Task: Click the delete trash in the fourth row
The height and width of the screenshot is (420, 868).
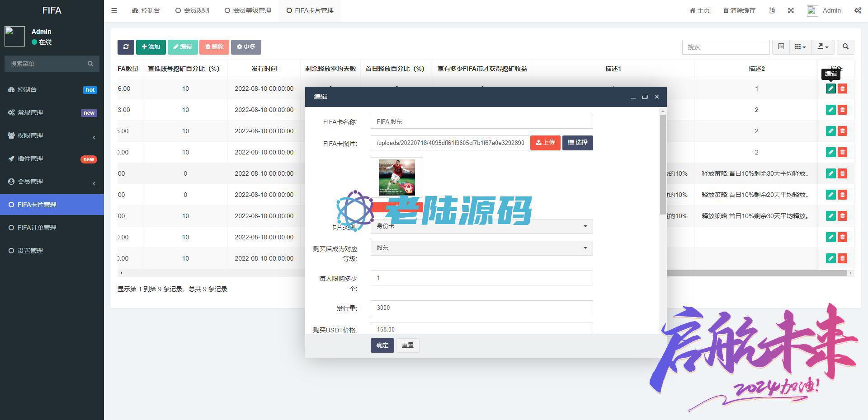Action: [842, 152]
